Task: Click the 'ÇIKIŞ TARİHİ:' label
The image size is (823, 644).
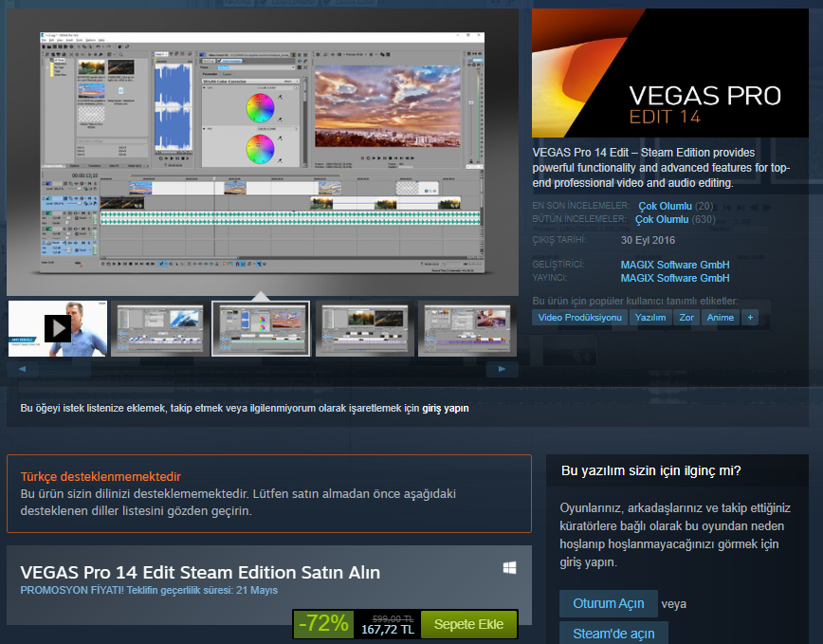Action: (x=559, y=240)
